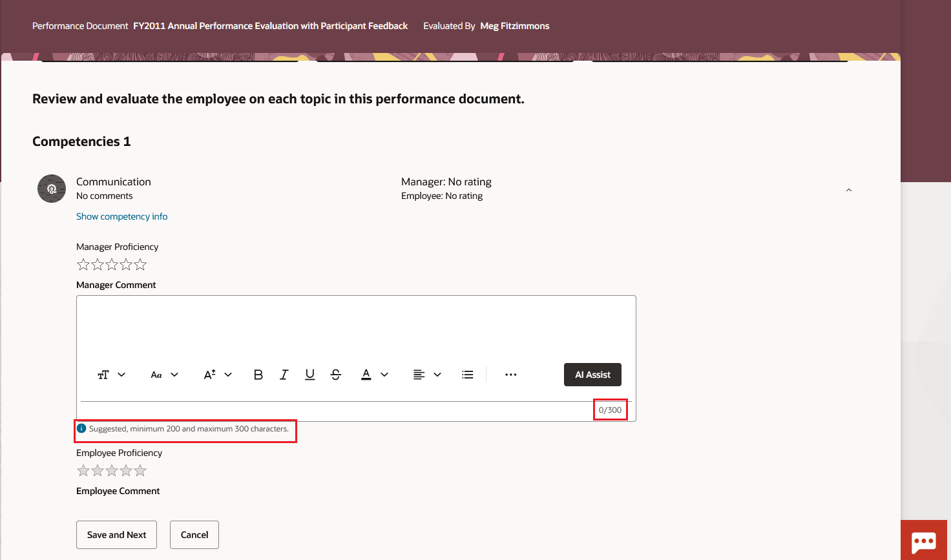Open the font size dropdown
The height and width of the screenshot is (560, 951).
tap(217, 374)
